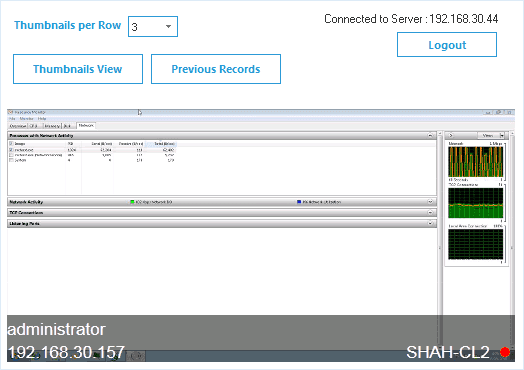Image resolution: width=524 pixels, height=370 pixels.
Task: Click the client IP '192.168.30.157'
Action: click(66, 352)
